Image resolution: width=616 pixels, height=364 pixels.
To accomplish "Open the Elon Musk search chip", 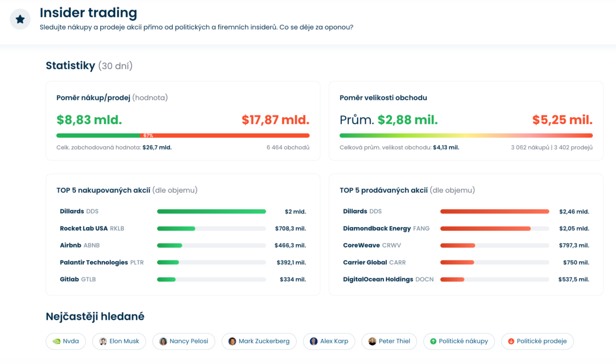I will coord(119,341).
